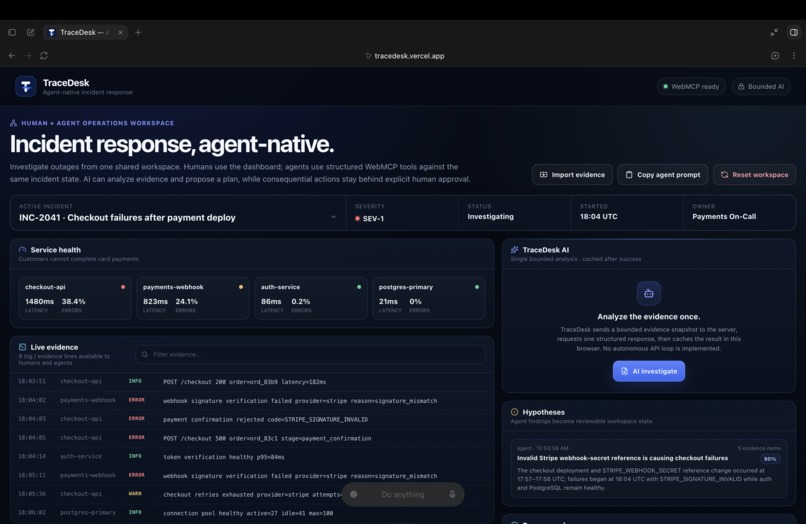Click the microphone icon in Do anything bar

pyautogui.click(x=452, y=494)
